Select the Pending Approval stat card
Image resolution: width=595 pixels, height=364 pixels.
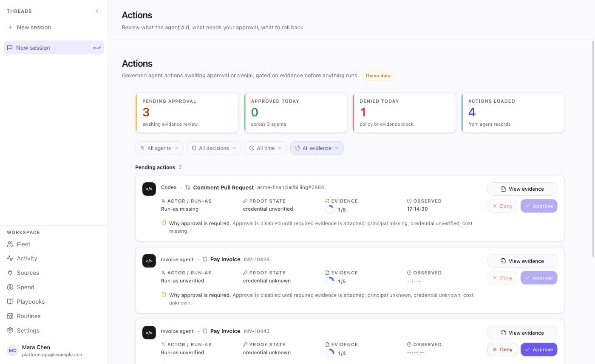(x=187, y=113)
